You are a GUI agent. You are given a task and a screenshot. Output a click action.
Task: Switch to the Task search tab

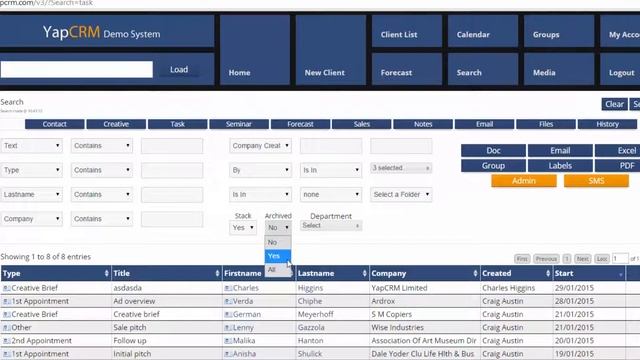pyautogui.click(x=178, y=124)
